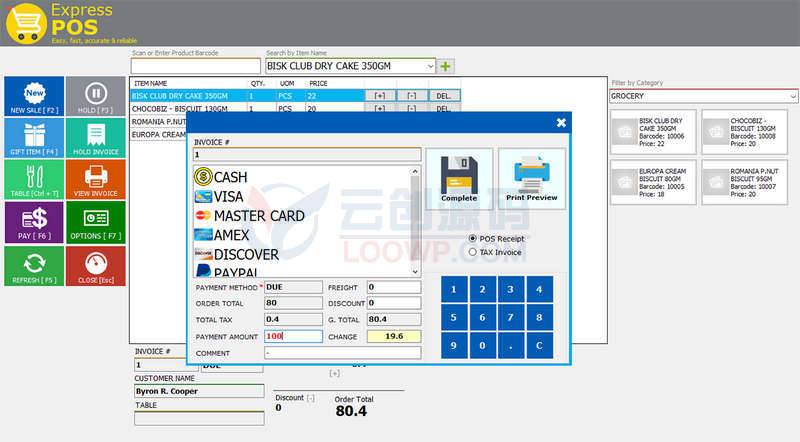Viewport: 800px width, 442px height.
Task: Click the Customer Name field
Action: [199, 391]
